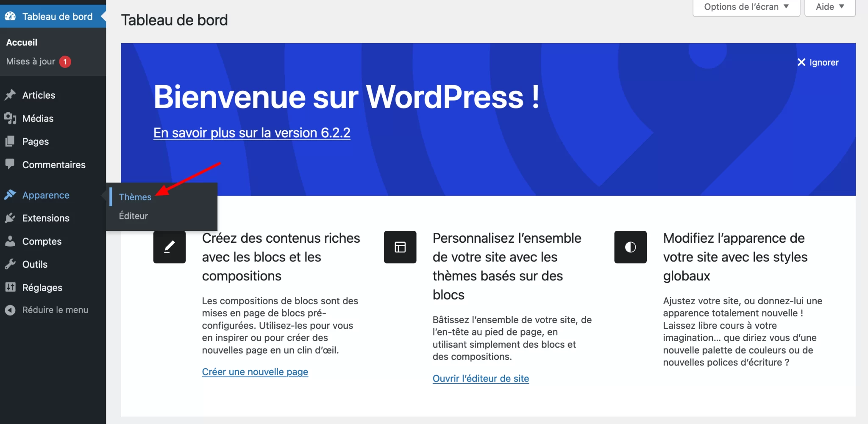The width and height of the screenshot is (868, 424).
Task: Select Éditeur in the Apparence submenu
Action: (x=134, y=216)
